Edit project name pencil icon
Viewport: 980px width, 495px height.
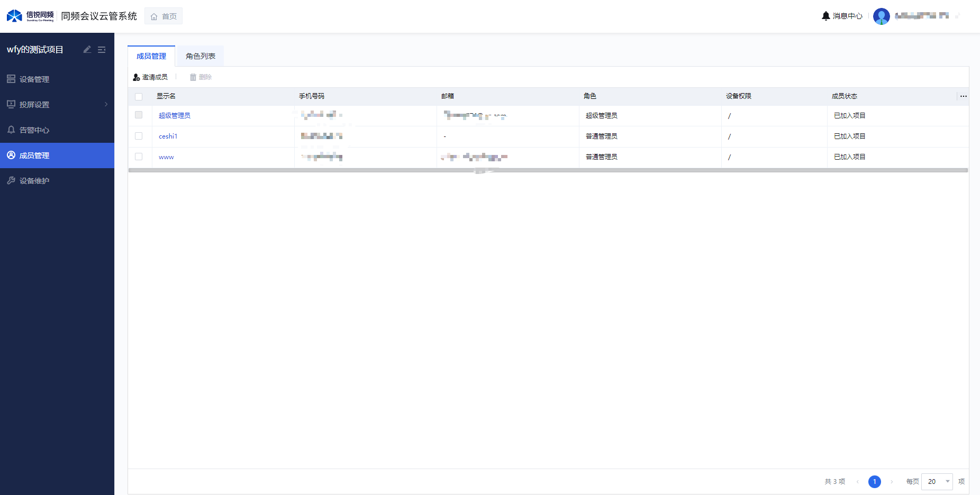click(87, 49)
